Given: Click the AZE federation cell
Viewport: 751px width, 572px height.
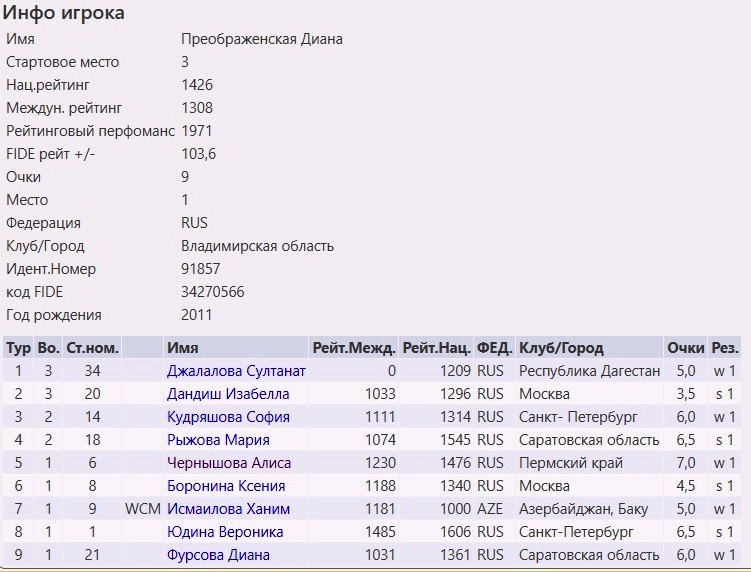Looking at the screenshot, I should tap(490, 509).
